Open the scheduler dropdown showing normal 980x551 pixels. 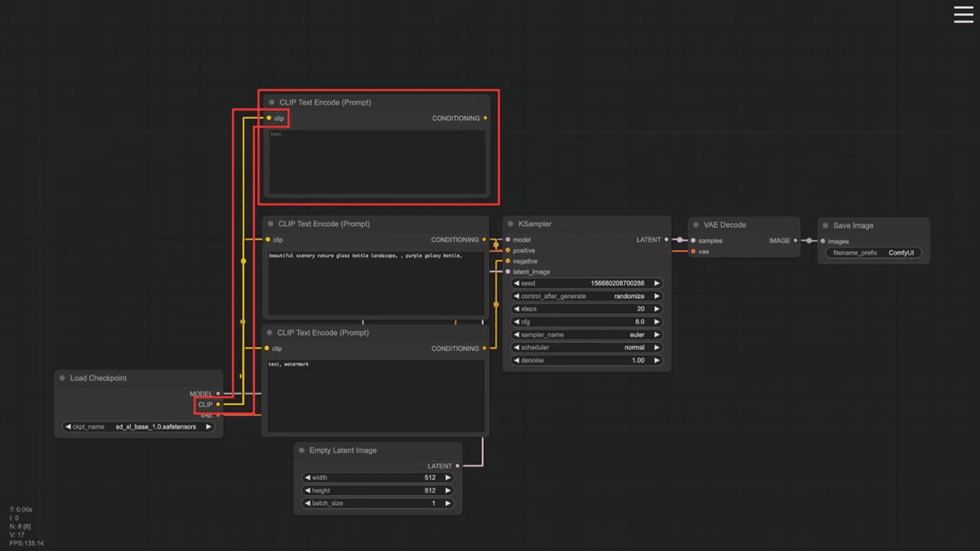coord(586,347)
